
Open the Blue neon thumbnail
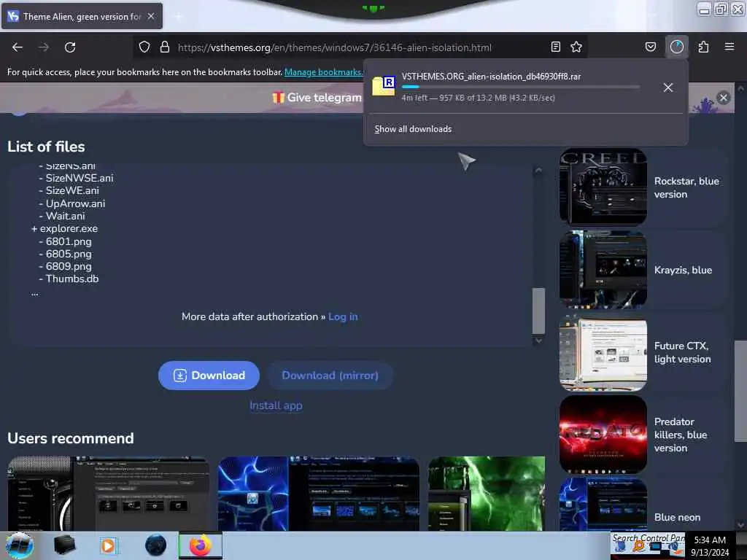603,505
